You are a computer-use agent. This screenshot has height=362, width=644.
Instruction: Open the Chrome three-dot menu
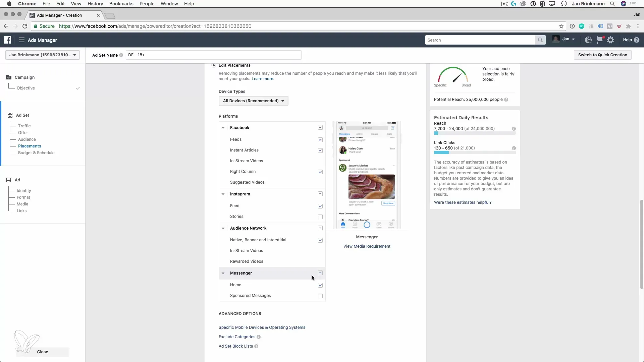[x=638, y=26]
